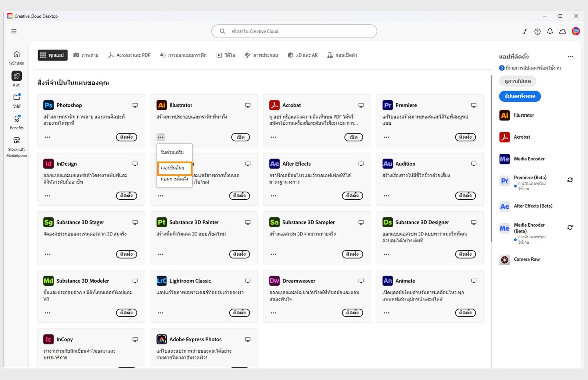Image resolution: width=588 pixels, height=380 pixels.
Task: Click the Substance 3D Painter icon
Action: (x=161, y=222)
